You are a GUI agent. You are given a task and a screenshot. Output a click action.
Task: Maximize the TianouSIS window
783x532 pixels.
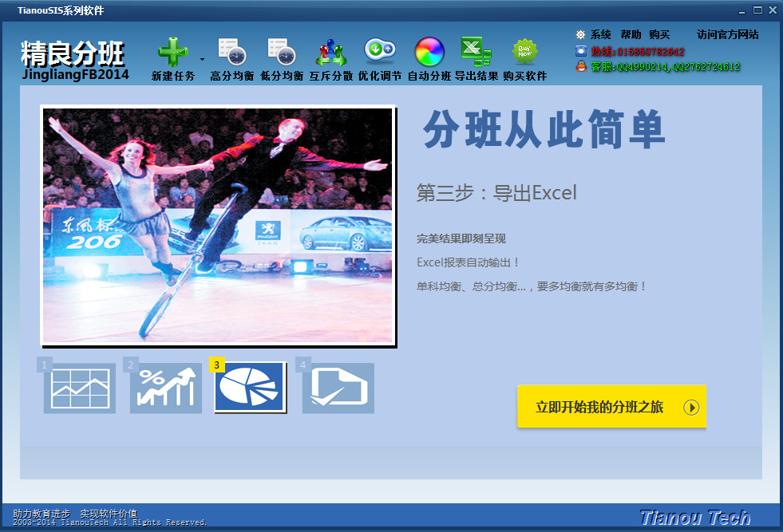click(x=757, y=10)
